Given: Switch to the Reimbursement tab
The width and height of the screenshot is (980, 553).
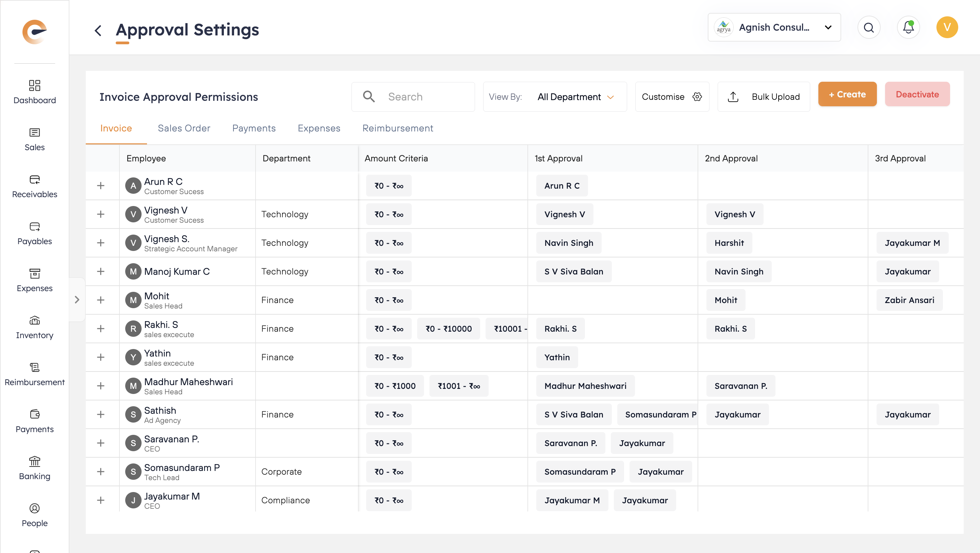Looking at the screenshot, I should coord(397,128).
